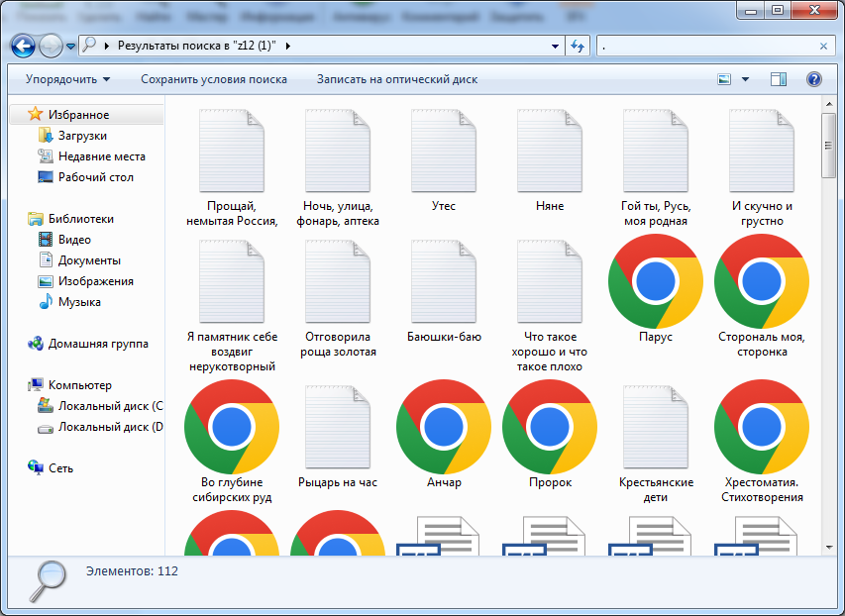This screenshot has width=845, height=616.
Task: Refresh search results with the refresh icon
Action: tap(578, 47)
